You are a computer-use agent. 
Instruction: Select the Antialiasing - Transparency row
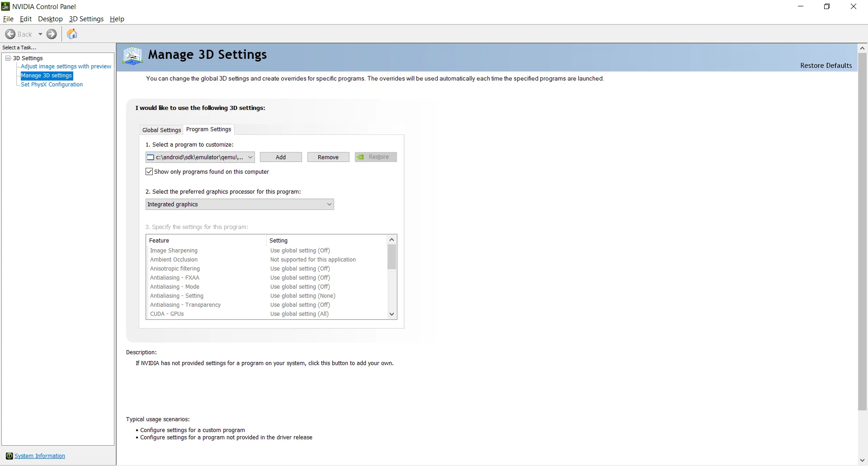click(267, 305)
